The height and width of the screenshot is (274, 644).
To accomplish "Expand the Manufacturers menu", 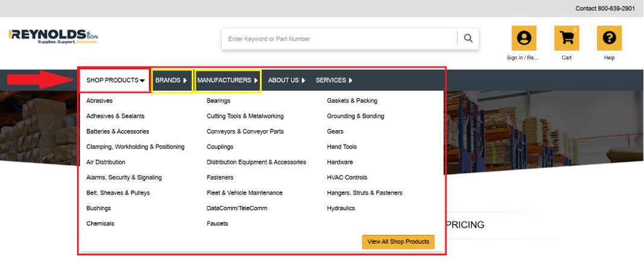I will pyautogui.click(x=227, y=80).
